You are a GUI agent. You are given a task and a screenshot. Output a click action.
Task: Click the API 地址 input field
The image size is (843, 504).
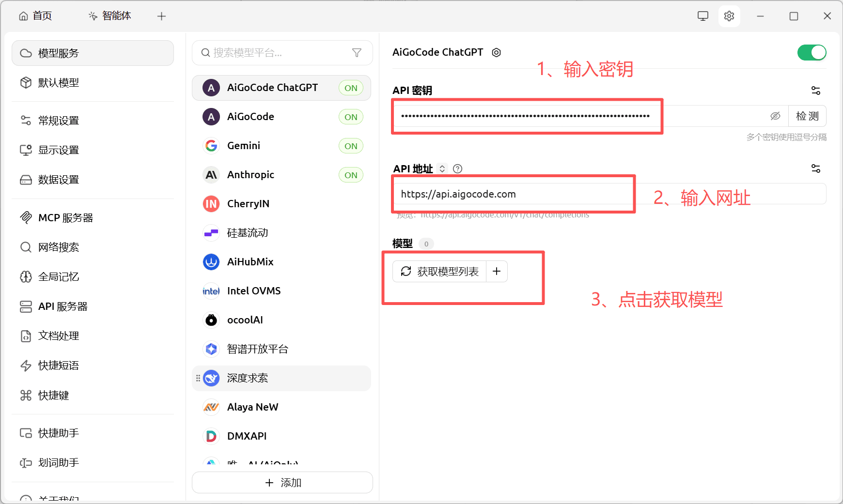point(609,194)
